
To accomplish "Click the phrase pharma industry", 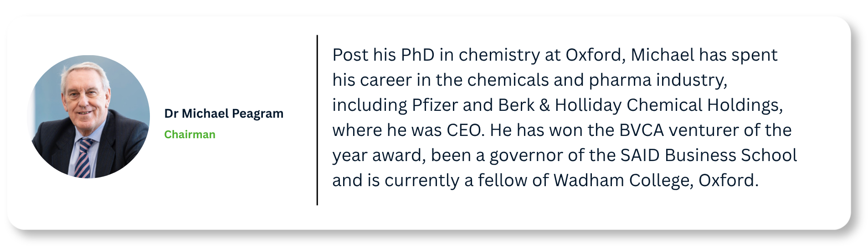I will point(658,81).
